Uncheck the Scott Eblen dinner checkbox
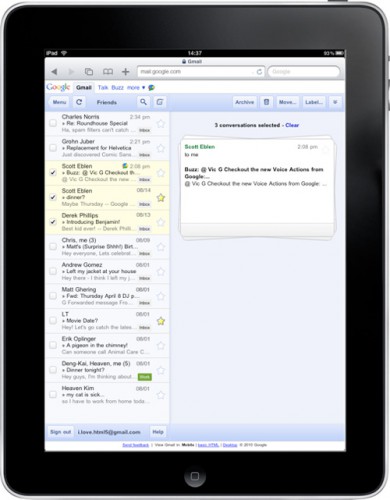The height and width of the screenshot is (500, 390). [53, 197]
